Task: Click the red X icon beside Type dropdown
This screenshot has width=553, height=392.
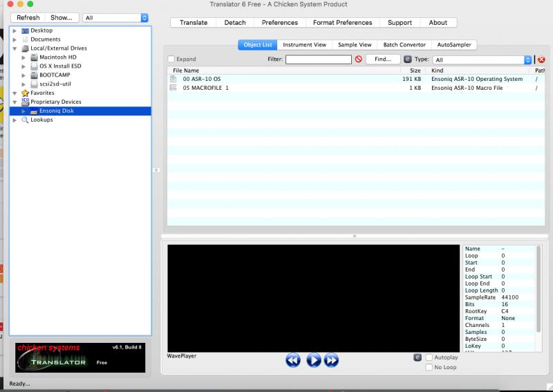Action: point(541,59)
